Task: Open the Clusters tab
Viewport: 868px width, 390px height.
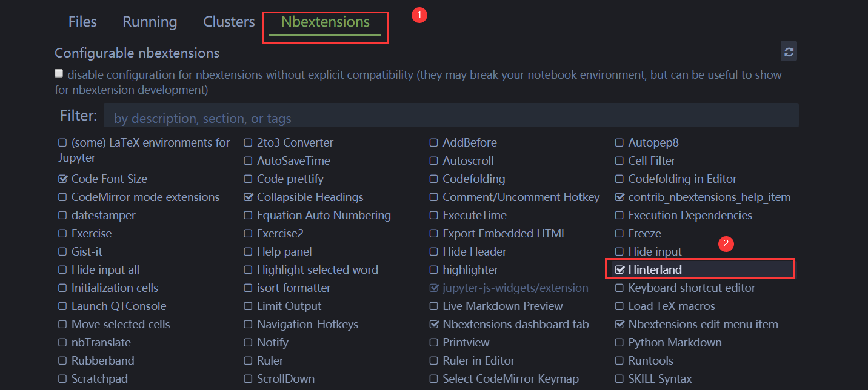Action: coord(229,22)
